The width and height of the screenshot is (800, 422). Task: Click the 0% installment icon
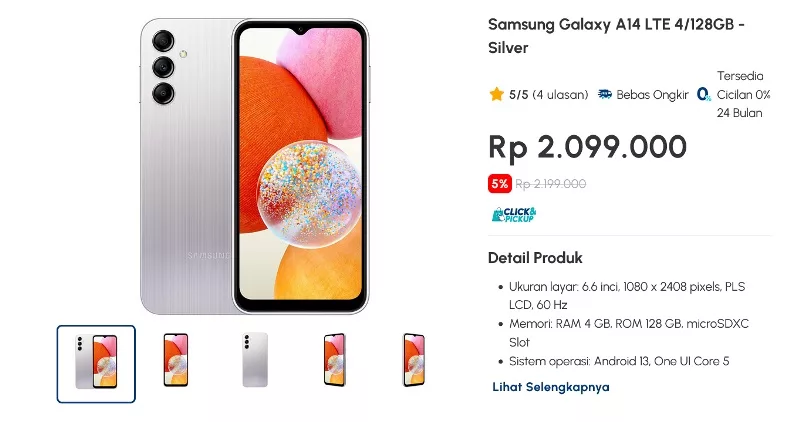pyautogui.click(x=704, y=94)
